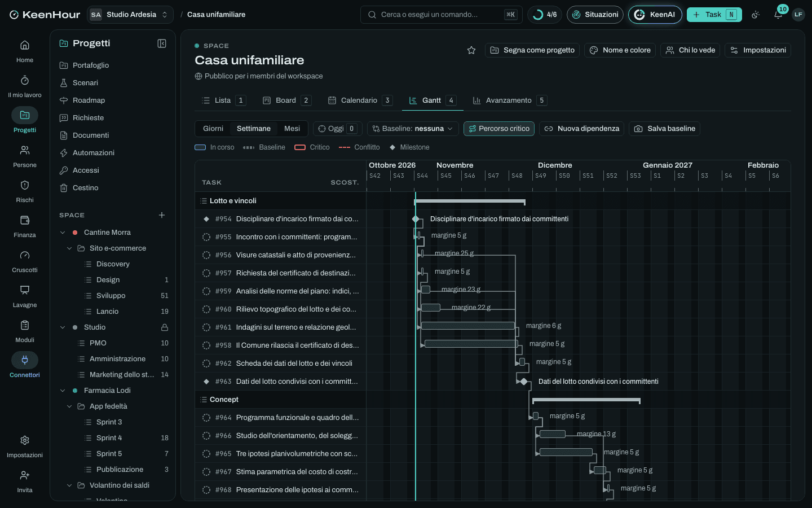Open the notifications bell
812x508 pixels.
[778, 15]
